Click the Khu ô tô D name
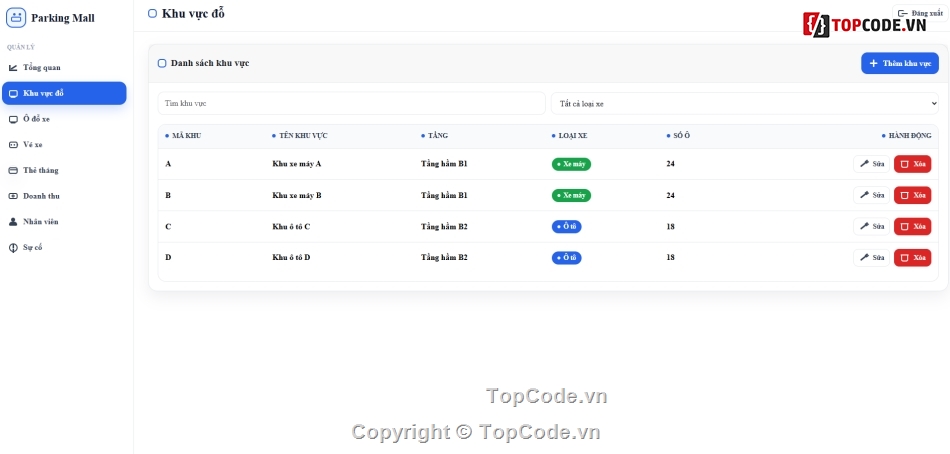Viewport: 950px width, 454px height. tap(291, 258)
